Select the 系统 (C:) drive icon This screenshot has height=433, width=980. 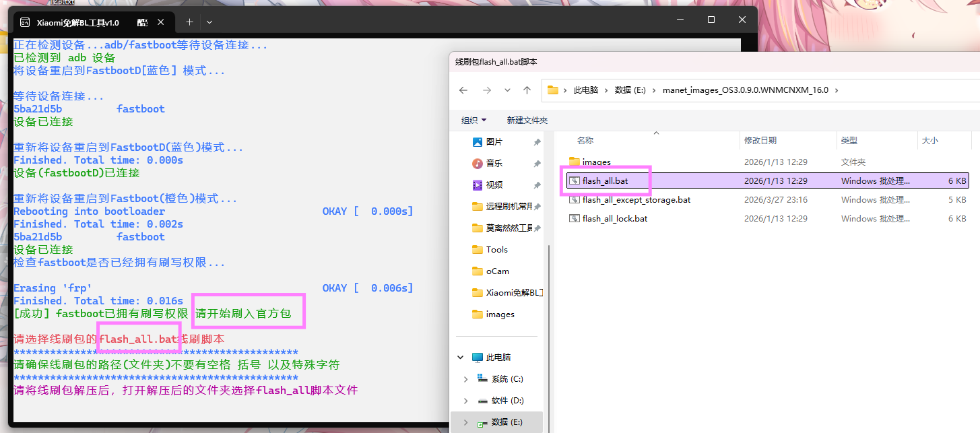pos(482,379)
